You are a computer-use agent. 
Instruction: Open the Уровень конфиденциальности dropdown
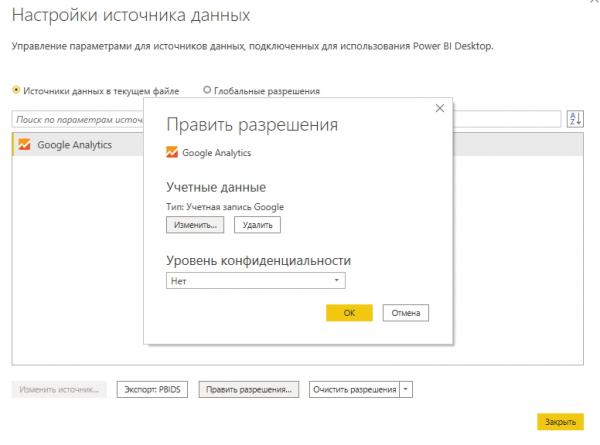click(256, 280)
